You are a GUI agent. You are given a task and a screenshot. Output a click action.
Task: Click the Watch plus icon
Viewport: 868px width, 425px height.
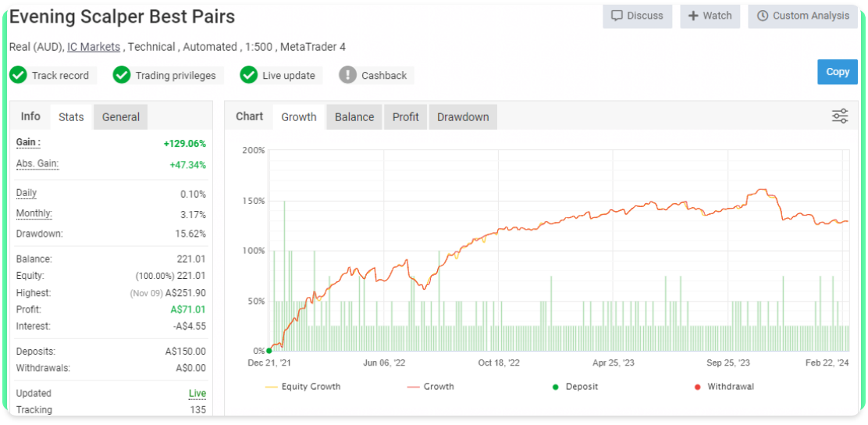pyautogui.click(x=693, y=16)
